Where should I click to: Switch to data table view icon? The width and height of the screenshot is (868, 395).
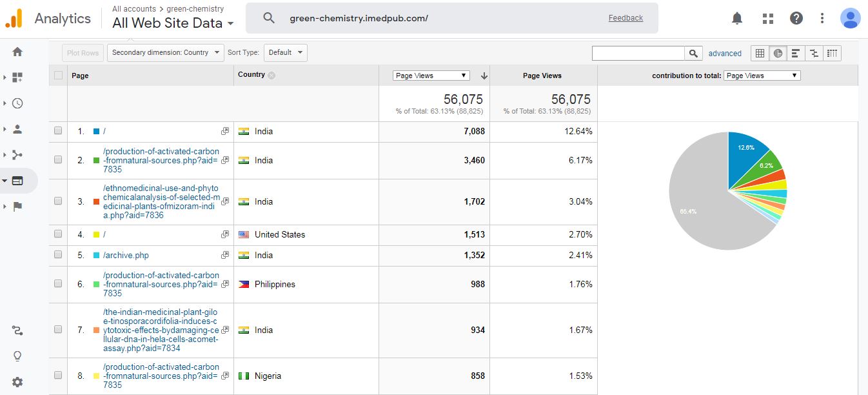pos(760,53)
